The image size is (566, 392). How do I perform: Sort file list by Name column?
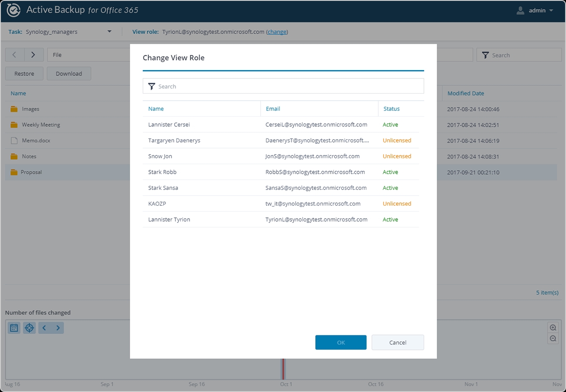(18, 93)
